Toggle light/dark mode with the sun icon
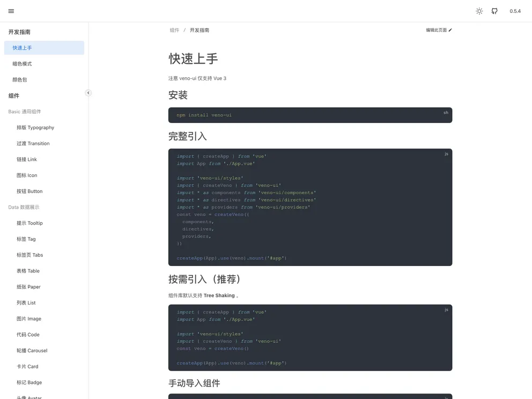The width and height of the screenshot is (532, 399). (479, 11)
